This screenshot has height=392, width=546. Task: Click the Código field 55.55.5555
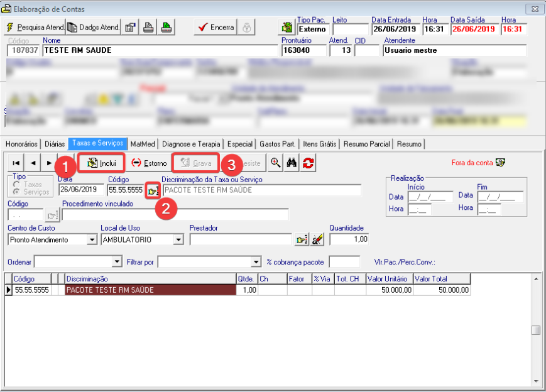126,190
